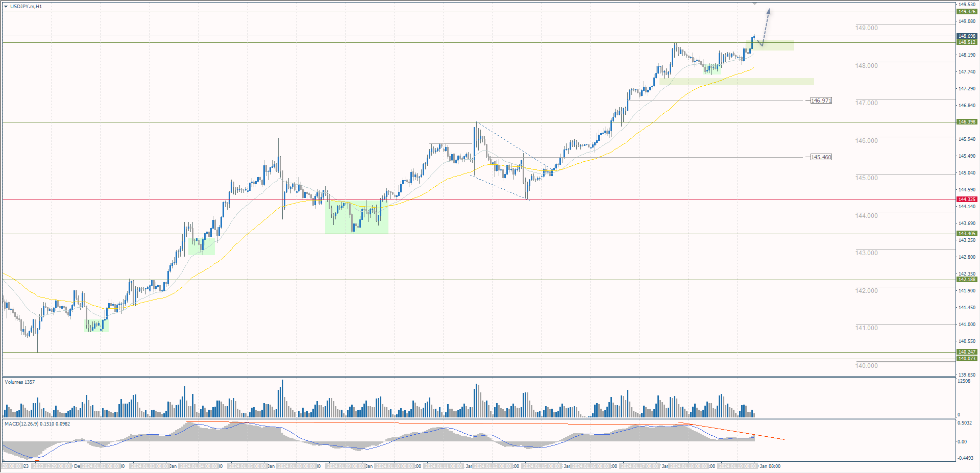The width and height of the screenshot is (980, 473).
Task: Click the 2024.01.19 00:00 time marker
Action: point(738,466)
